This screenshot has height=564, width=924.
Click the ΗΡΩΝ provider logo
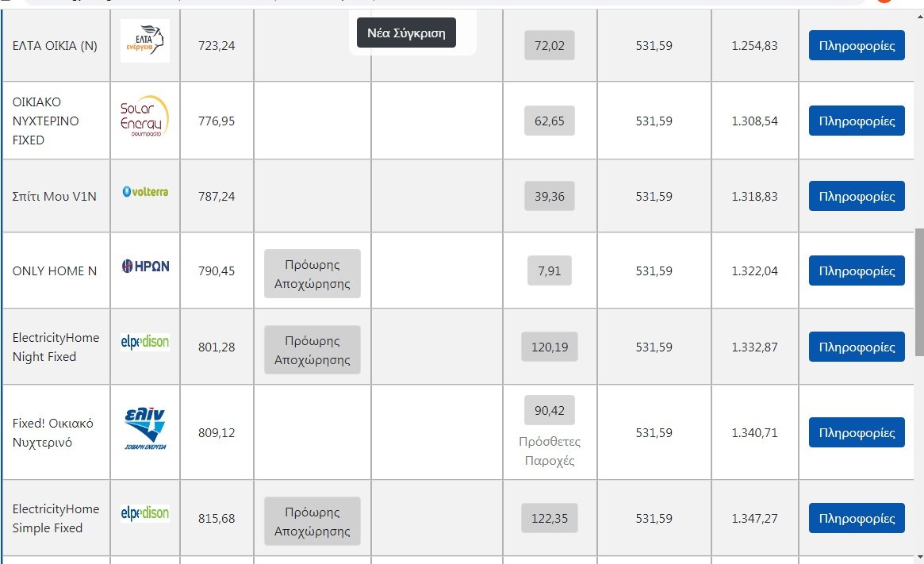pyautogui.click(x=145, y=266)
